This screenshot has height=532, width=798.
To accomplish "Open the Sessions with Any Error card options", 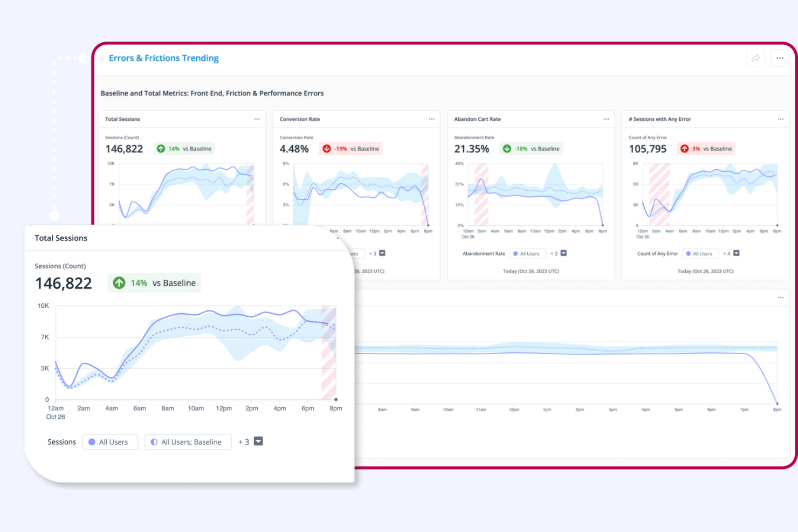I will (781, 119).
